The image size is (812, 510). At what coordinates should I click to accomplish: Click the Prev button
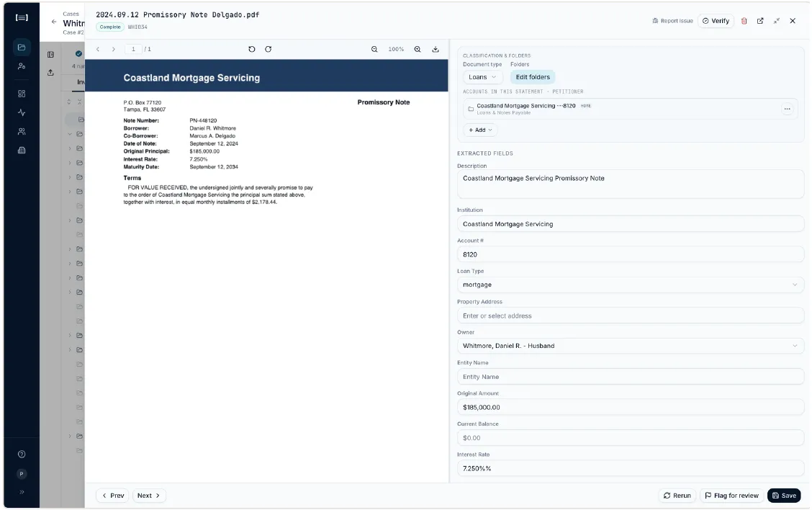[113, 496]
